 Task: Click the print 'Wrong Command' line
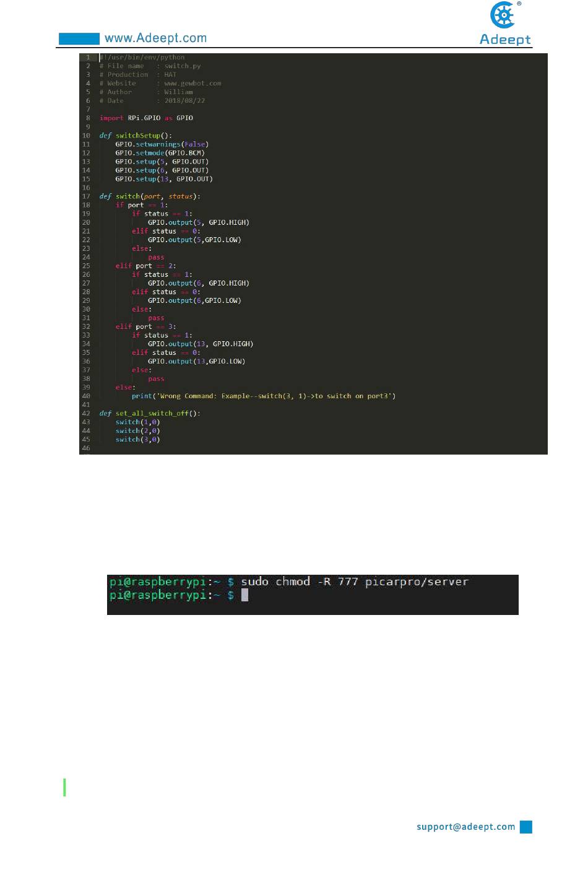(264, 396)
